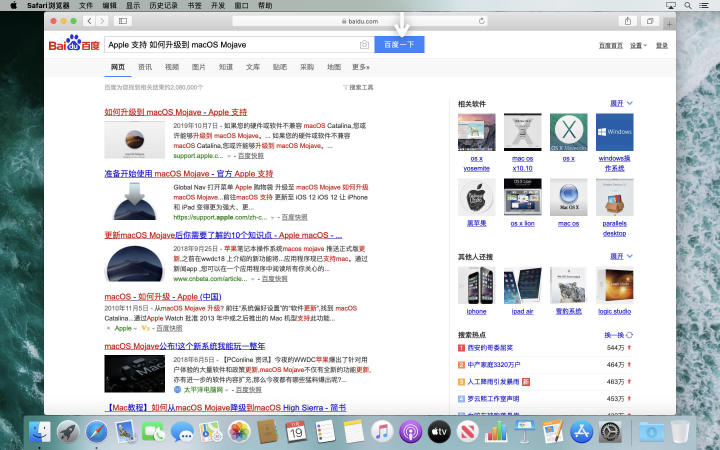
Task: Show all tabs overview in Safari
Action: (x=650, y=21)
